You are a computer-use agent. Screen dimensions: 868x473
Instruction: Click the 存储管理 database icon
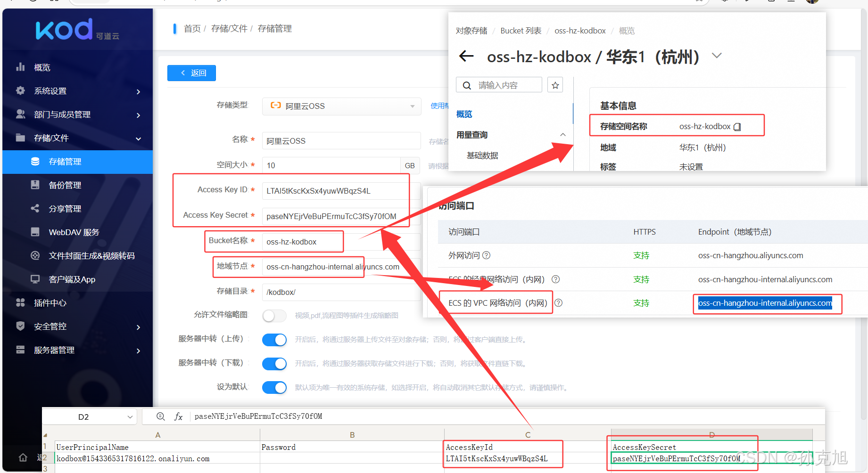coord(35,161)
